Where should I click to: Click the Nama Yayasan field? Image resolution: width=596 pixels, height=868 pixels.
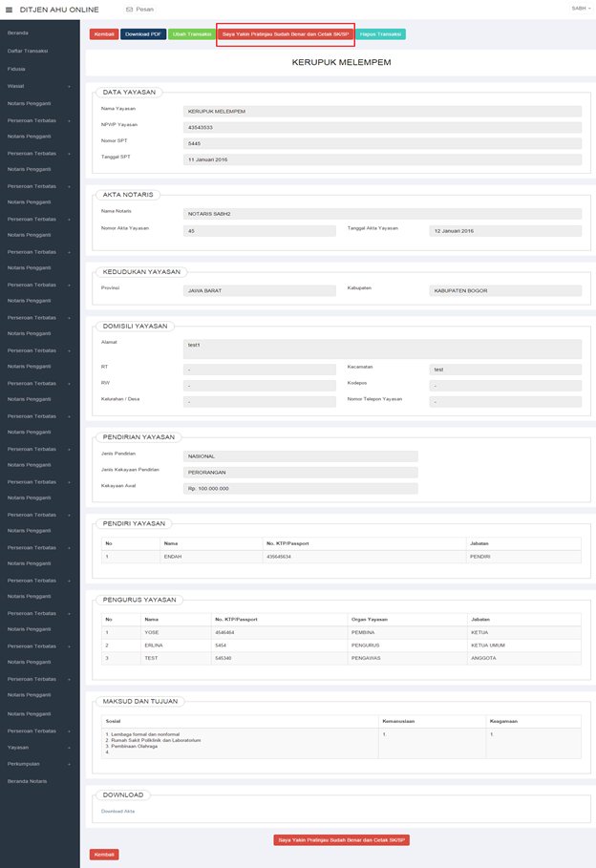(382, 112)
